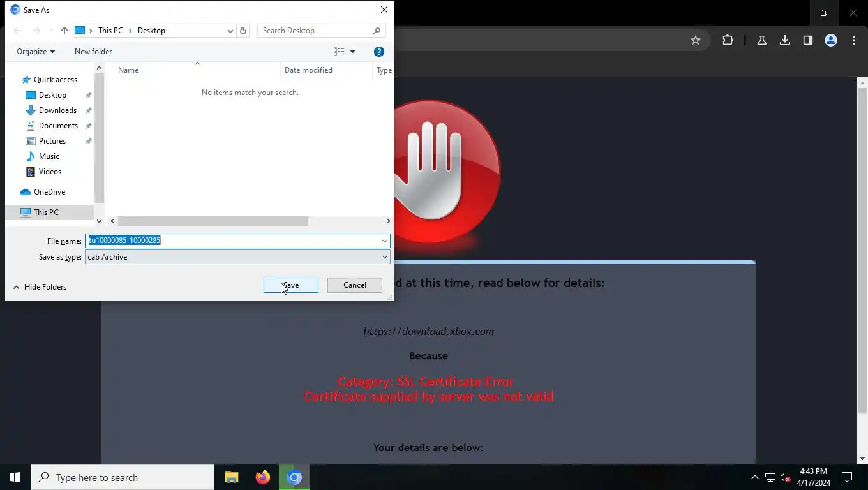Screen dimensions: 868x490
Task: Open File Explorer from the taskbar
Action: (231, 477)
